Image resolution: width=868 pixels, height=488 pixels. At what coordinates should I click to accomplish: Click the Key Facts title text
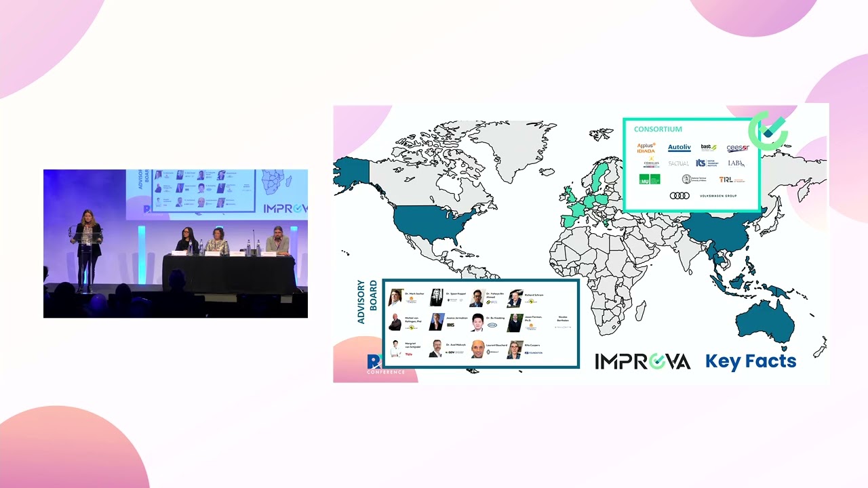(751, 361)
